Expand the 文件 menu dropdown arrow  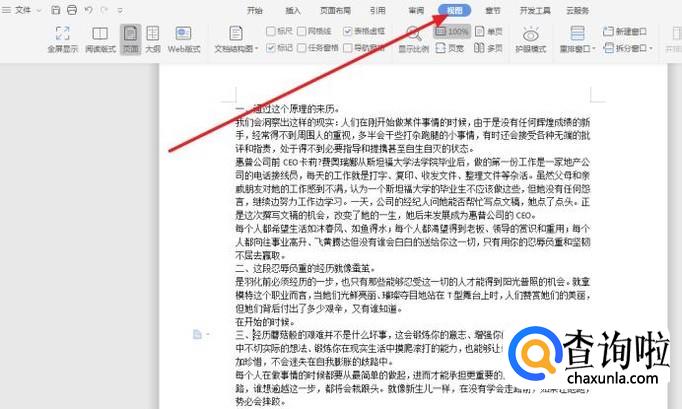click(39, 10)
